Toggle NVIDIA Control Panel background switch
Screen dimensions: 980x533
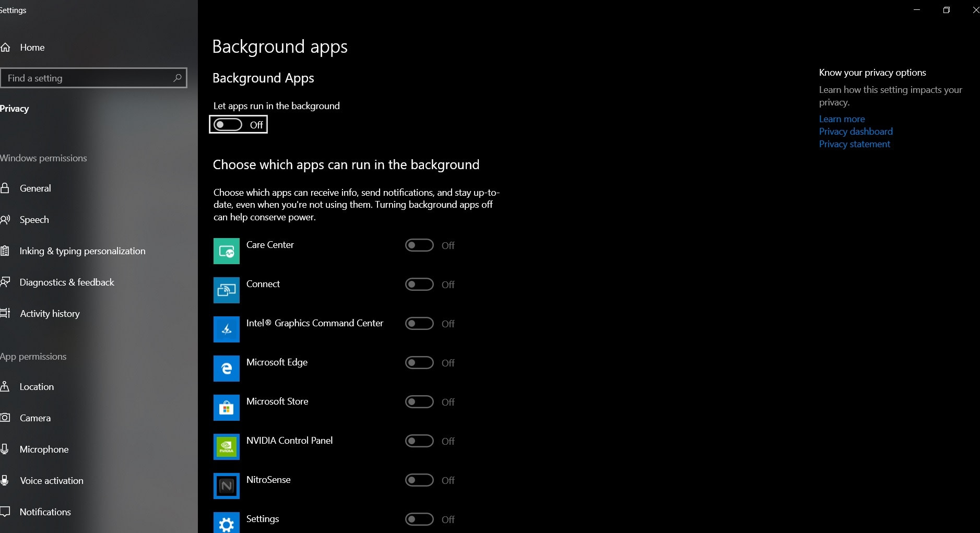click(x=419, y=441)
